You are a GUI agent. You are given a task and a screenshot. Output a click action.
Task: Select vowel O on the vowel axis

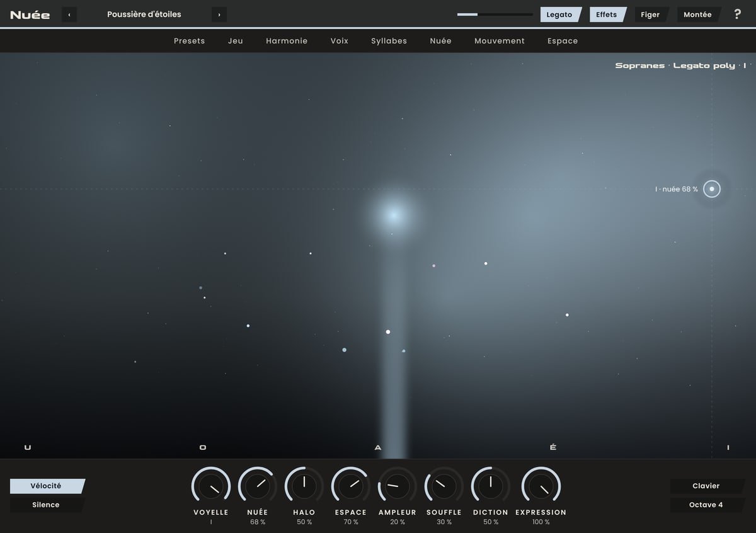203,448
